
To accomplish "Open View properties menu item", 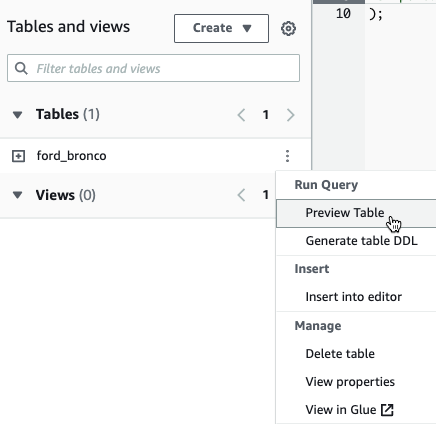I will [x=356, y=382].
